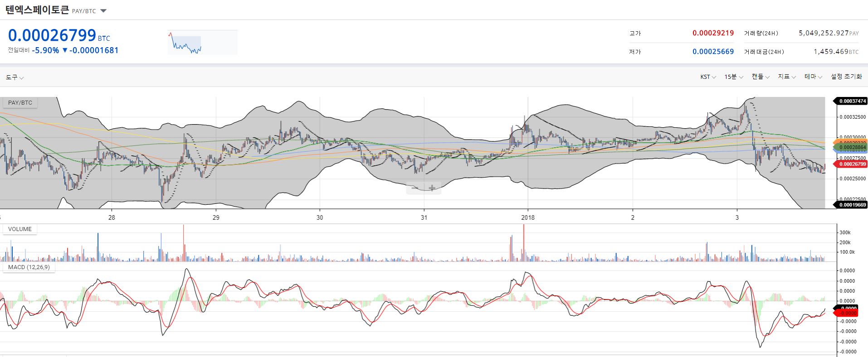Open the KST timezone dropdown
Screen dimensions: 868x357
[x=708, y=77]
